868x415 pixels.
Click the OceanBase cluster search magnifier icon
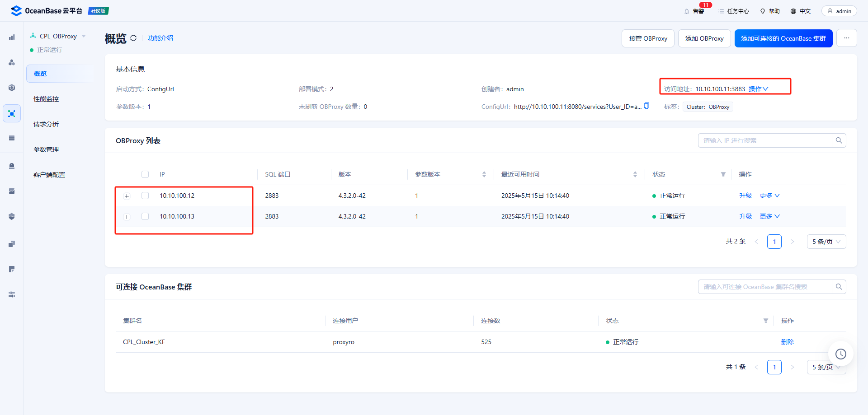point(839,287)
